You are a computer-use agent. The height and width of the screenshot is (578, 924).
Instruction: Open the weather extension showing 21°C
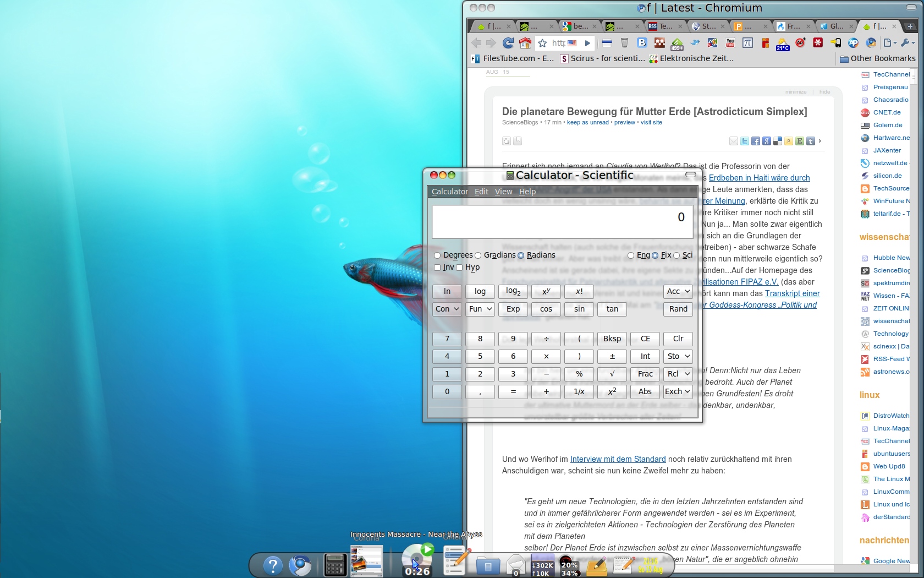click(x=783, y=43)
